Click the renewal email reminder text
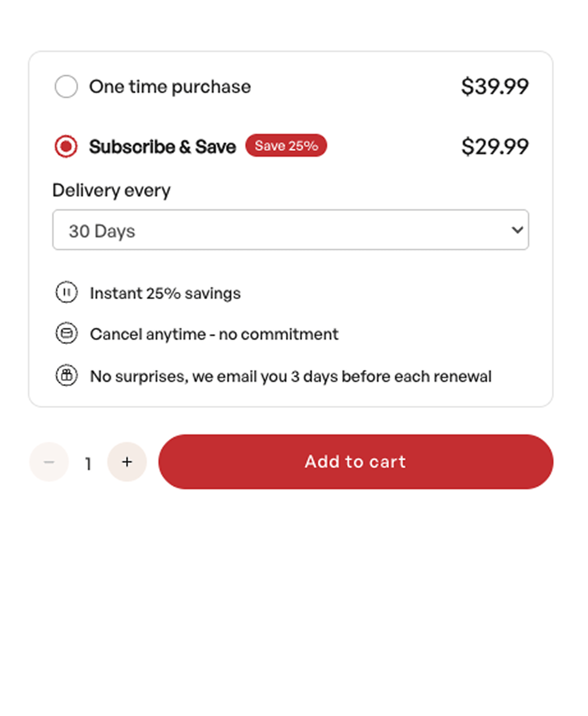588x716 pixels. click(x=290, y=377)
